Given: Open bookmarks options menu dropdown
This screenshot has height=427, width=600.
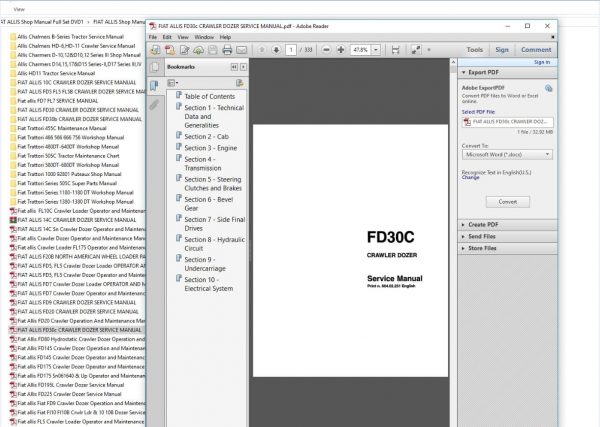Looking at the screenshot, I should [173, 83].
